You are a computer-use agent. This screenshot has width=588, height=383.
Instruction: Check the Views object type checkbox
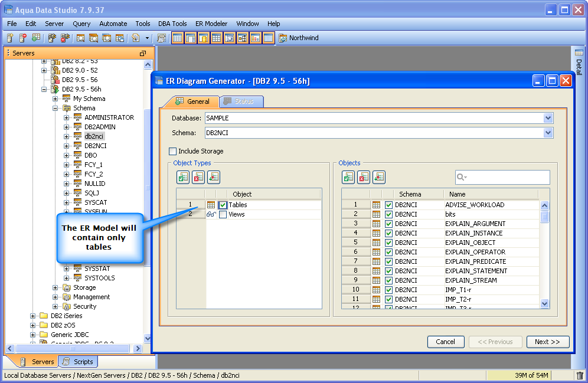click(x=223, y=214)
